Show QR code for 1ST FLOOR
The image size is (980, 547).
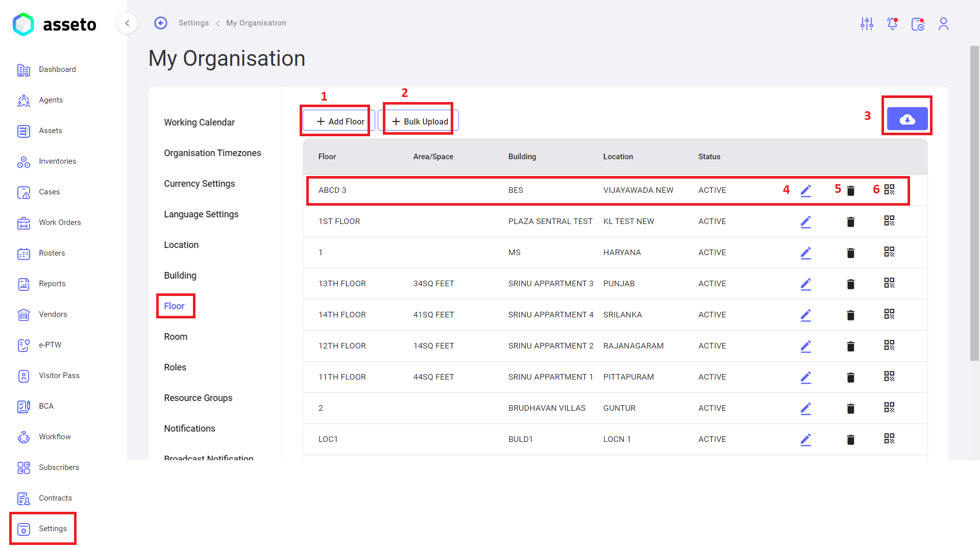889,220
